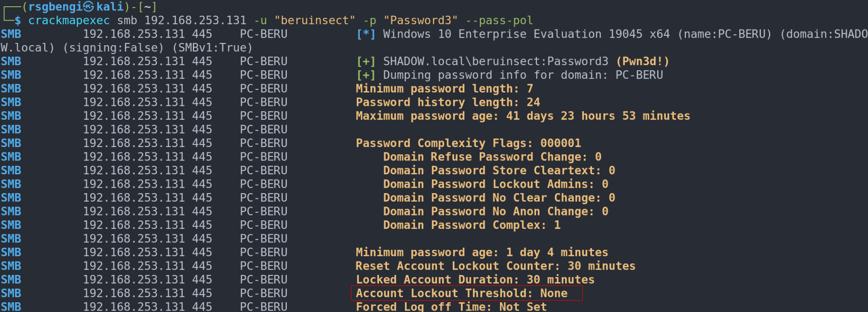The image size is (868, 312).
Task: Click the [+] marker before Dumping password
Action: click(x=366, y=75)
